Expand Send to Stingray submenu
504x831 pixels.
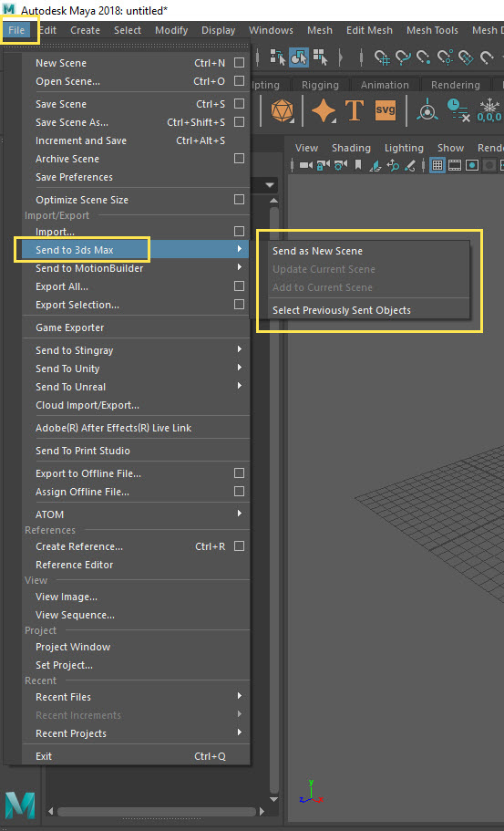point(240,349)
